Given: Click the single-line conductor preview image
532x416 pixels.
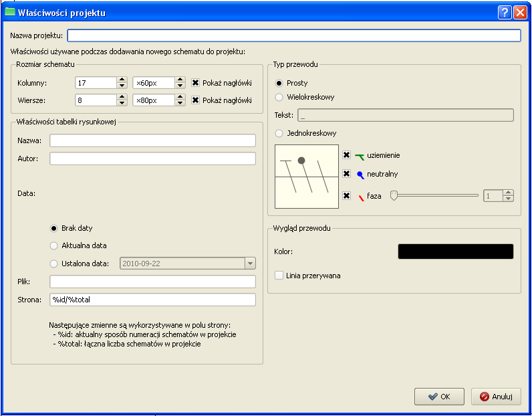Looking at the screenshot, I should coord(307,177).
